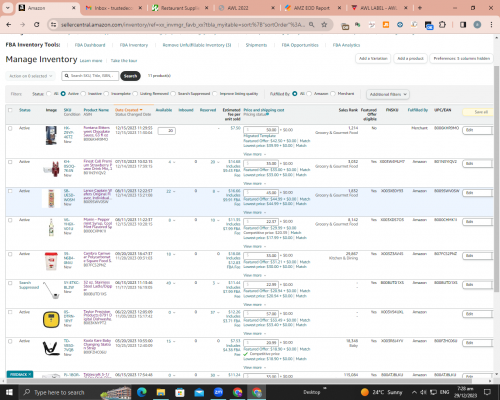Switch to the AMZ EOD Report tab
This screenshot has height=400, width=500.
311,8
